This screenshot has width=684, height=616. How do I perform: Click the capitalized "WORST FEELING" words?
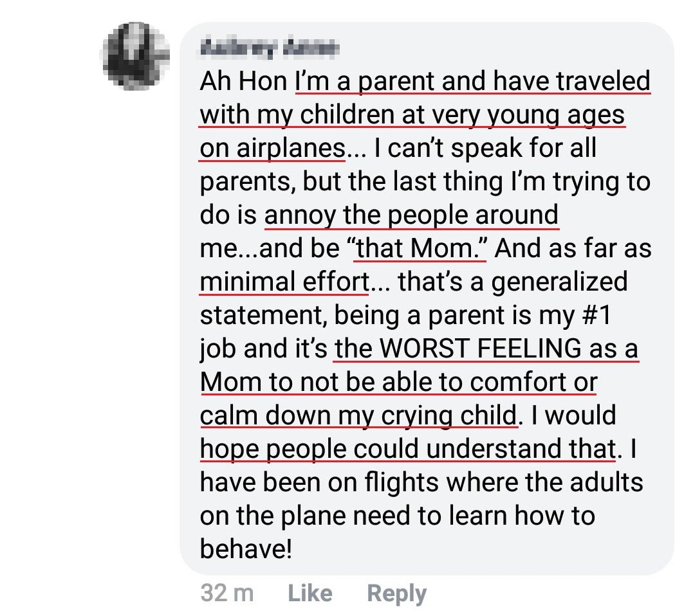[x=480, y=349]
